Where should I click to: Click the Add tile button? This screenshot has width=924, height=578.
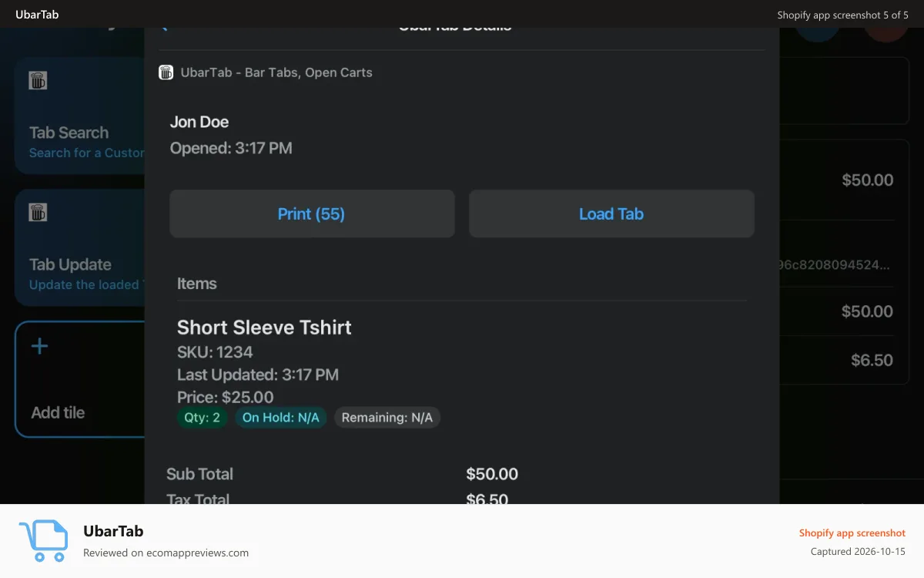point(79,379)
